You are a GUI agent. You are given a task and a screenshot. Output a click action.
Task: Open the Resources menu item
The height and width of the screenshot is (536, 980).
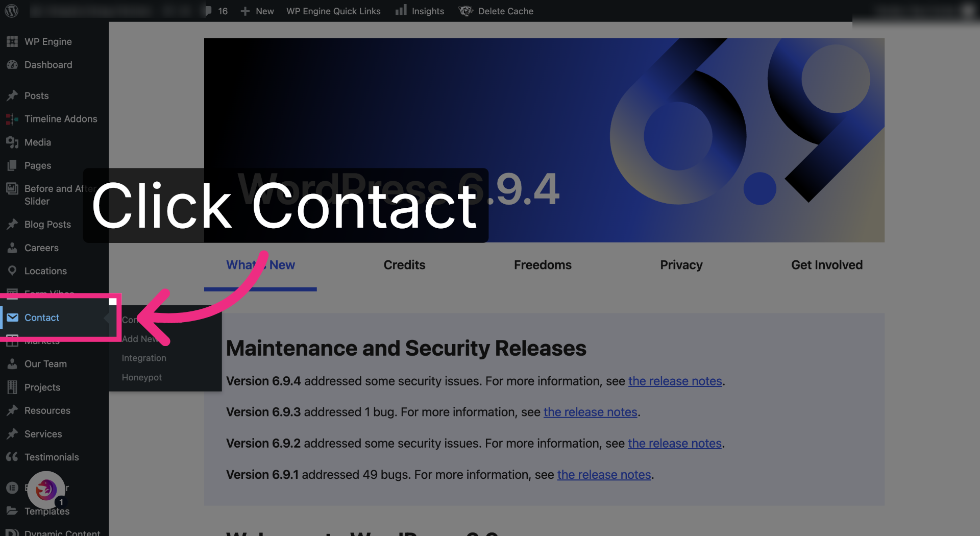(x=47, y=410)
